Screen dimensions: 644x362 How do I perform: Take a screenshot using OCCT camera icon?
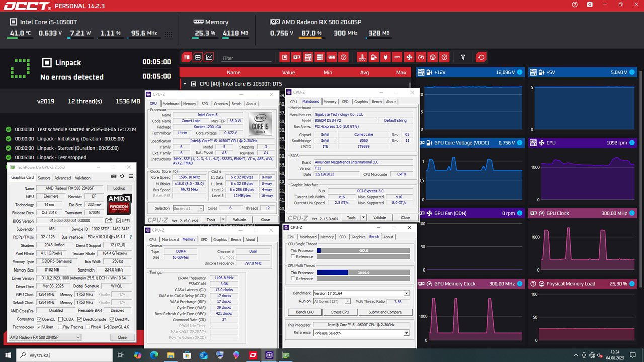pyautogui.click(x=590, y=5)
